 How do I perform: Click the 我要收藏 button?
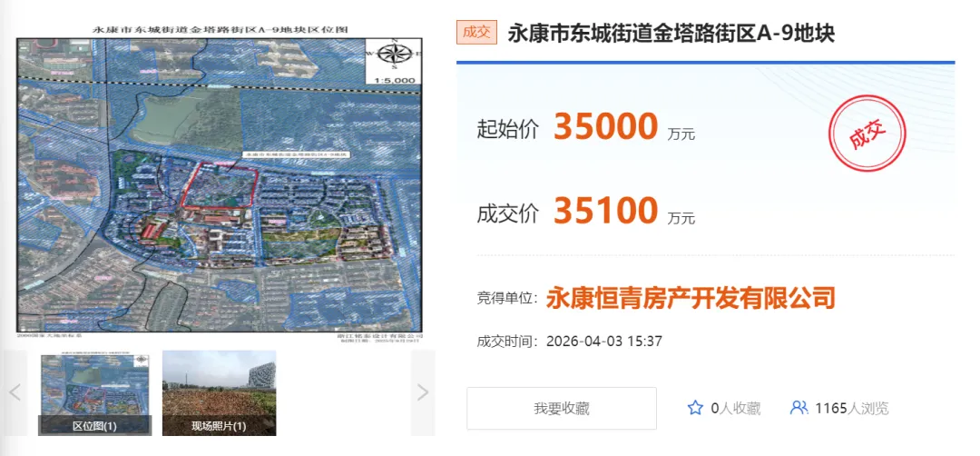coord(562,409)
